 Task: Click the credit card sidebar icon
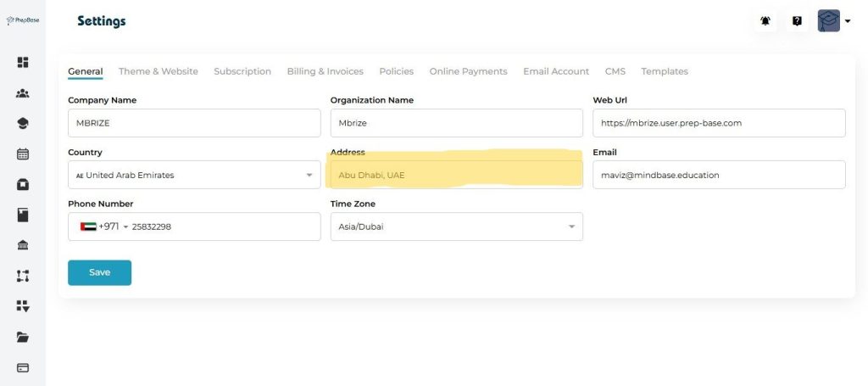23,367
